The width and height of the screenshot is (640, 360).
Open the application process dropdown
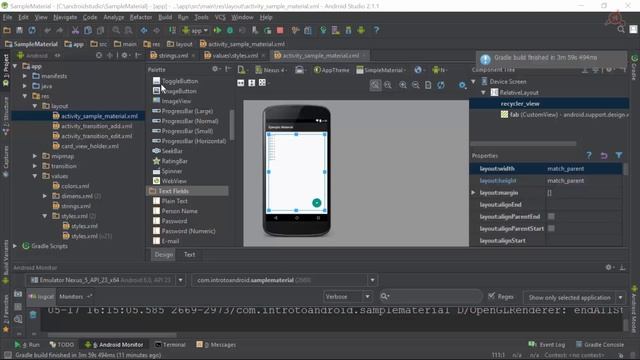coord(372,280)
